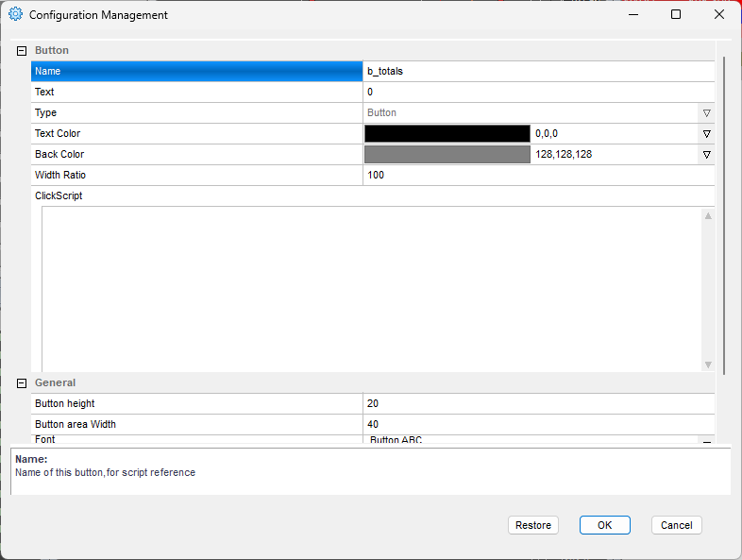
Task: Click the Width Ratio value 100
Action: point(538,175)
